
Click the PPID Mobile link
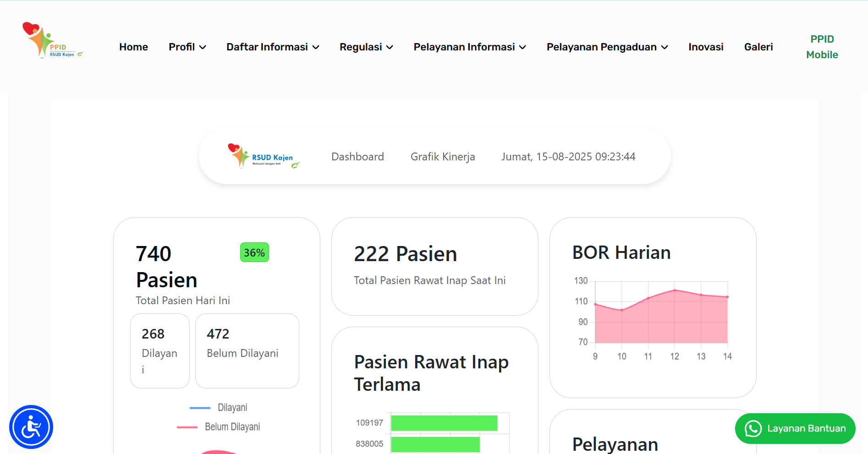pos(822,47)
